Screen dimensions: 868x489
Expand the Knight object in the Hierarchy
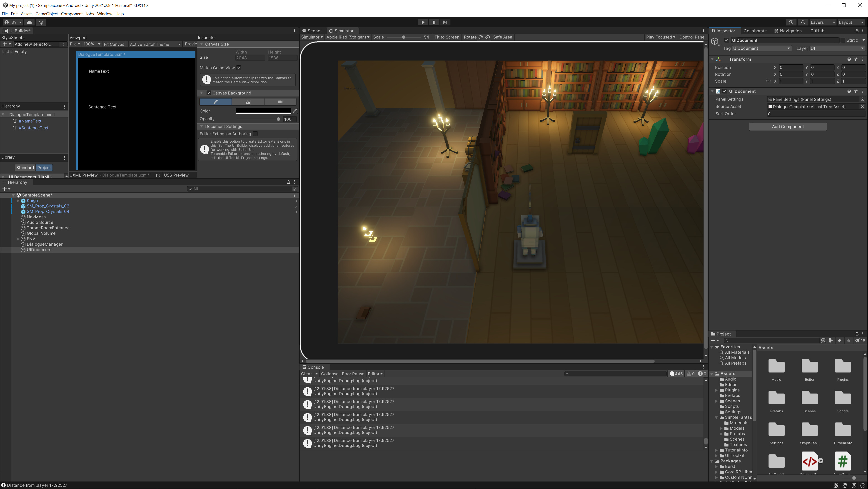tap(18, 201)
